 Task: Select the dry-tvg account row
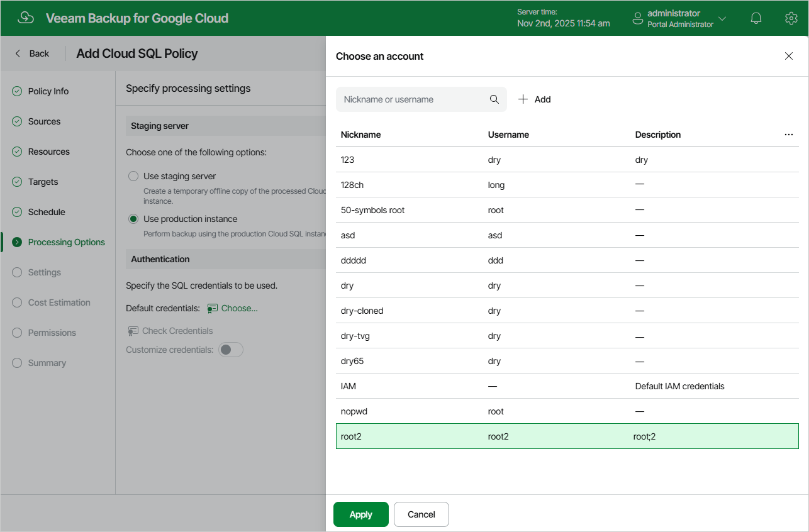point(567,336)
